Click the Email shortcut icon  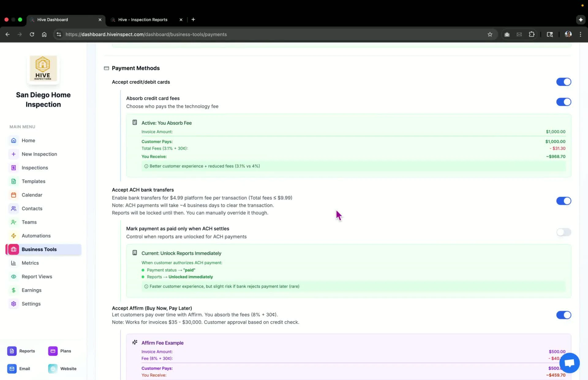click(x=12, y=369)
